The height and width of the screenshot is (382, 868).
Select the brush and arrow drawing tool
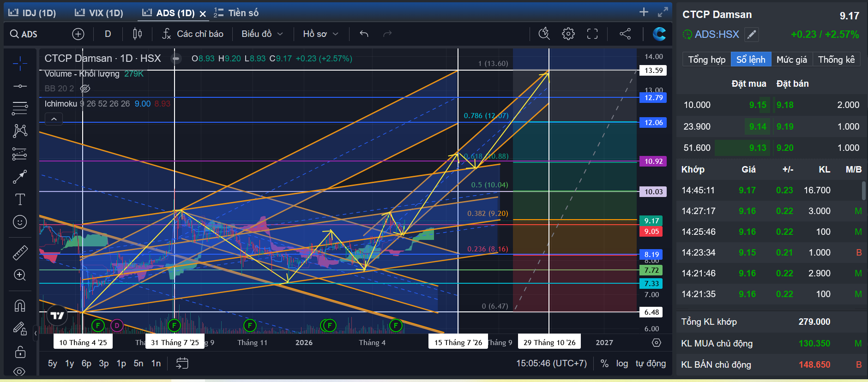click(x=20, y=177)
